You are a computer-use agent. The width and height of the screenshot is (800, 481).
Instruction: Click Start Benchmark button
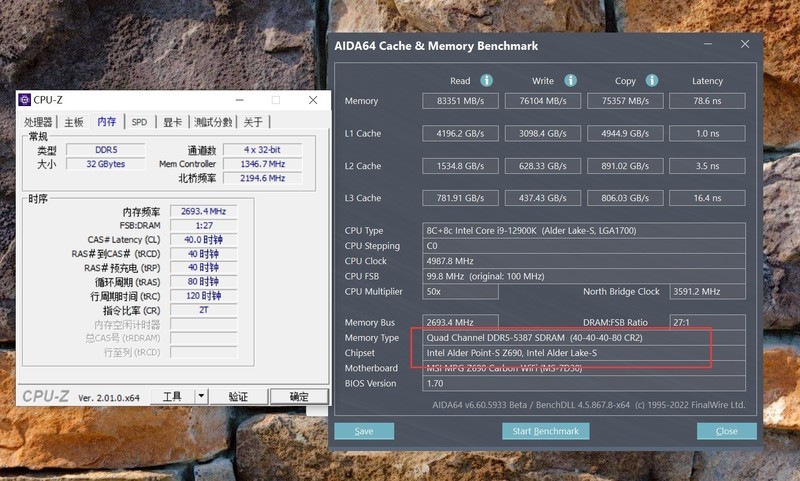[545, 431]
